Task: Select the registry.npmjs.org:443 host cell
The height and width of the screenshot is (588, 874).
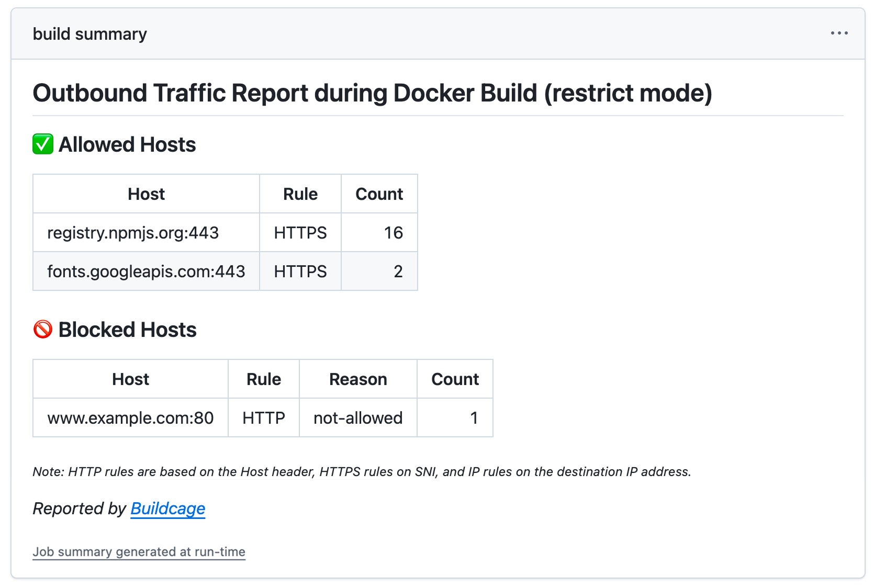Action: [133, 233]
